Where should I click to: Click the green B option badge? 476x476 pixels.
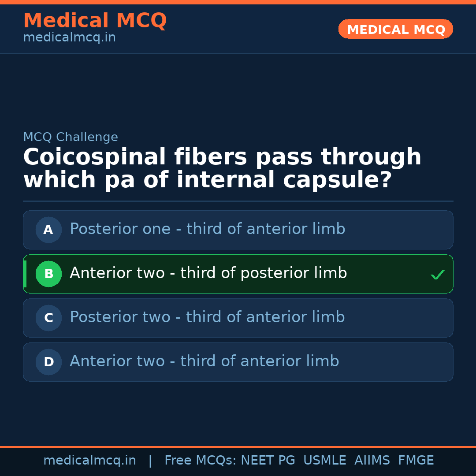(48, 274)
